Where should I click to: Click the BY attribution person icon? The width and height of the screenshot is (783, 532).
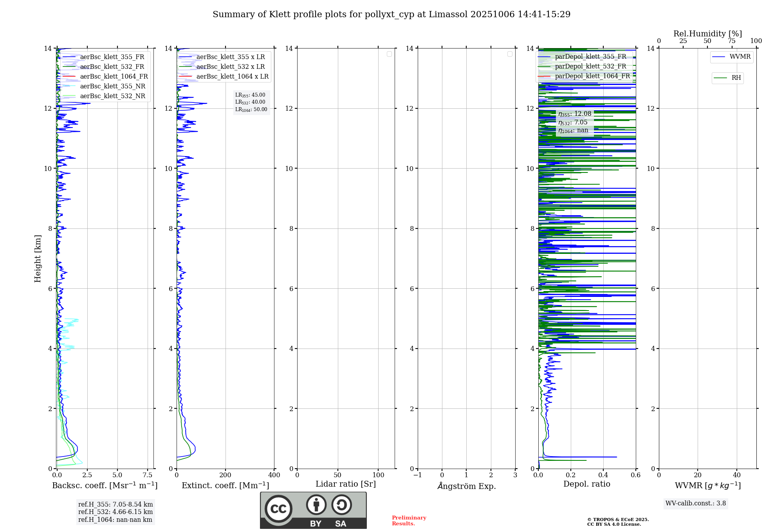pos(316,505)
